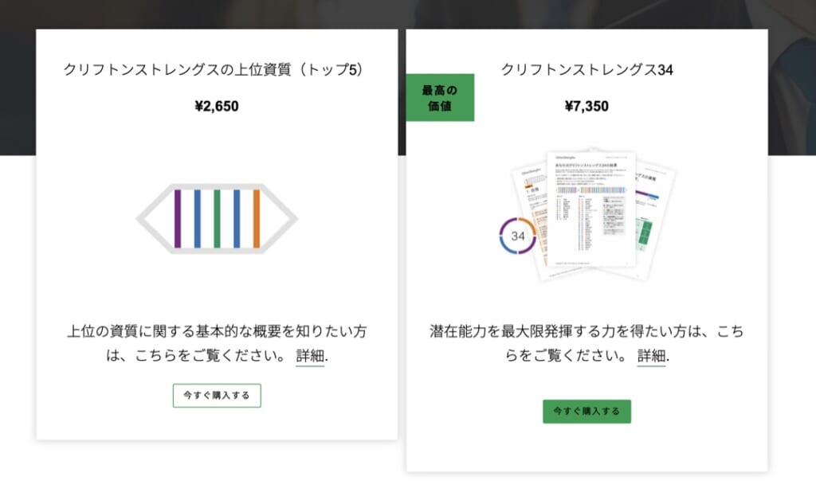The image size is (816, 504).
Task: Click the Top 5 description text 上位の資質
Action: tap(217, 343)
